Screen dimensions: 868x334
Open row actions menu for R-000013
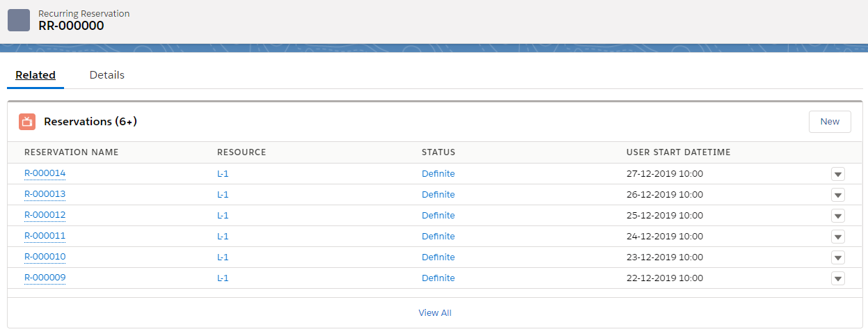[837, 195]
